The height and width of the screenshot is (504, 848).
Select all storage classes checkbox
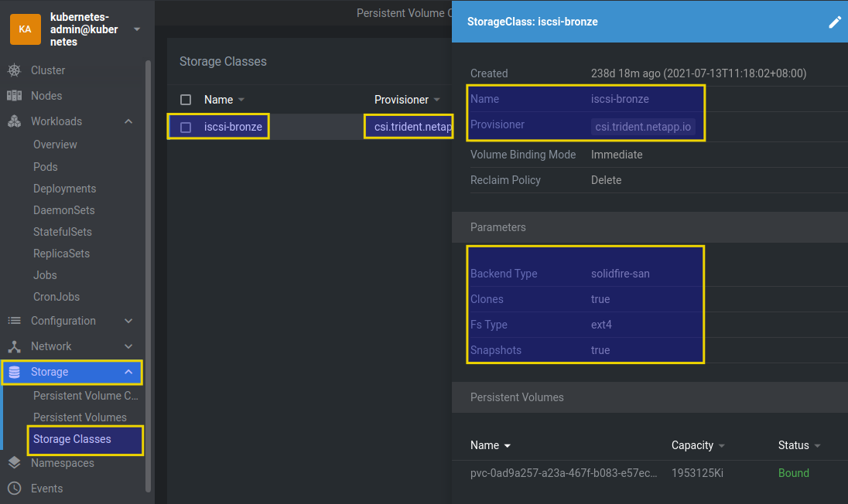186,100
